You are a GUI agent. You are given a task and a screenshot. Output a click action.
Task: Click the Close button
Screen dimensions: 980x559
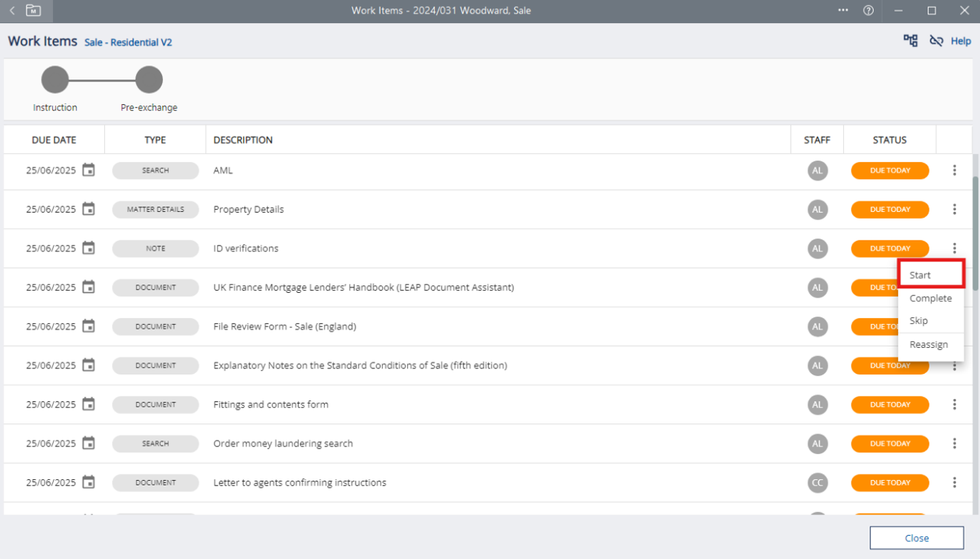pos(917,538)
